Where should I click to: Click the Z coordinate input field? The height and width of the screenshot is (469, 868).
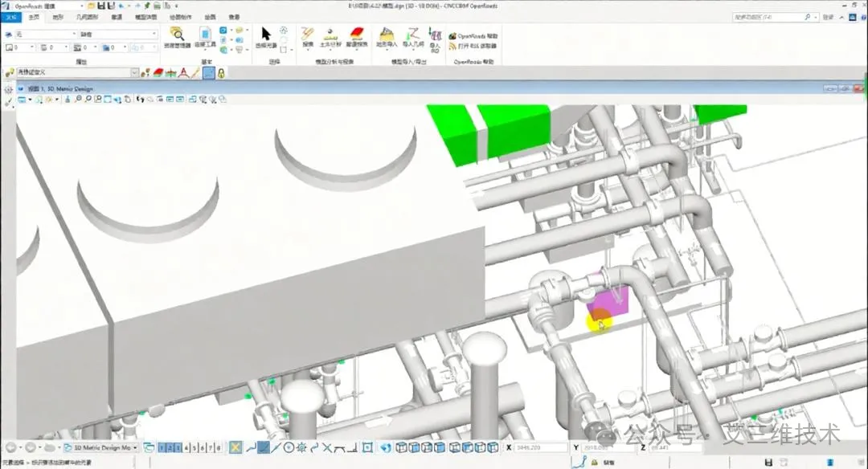click(x=675, y=447)
